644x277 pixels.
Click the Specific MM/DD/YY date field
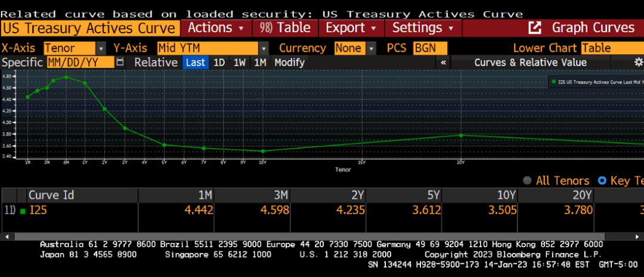pos(79,62)
